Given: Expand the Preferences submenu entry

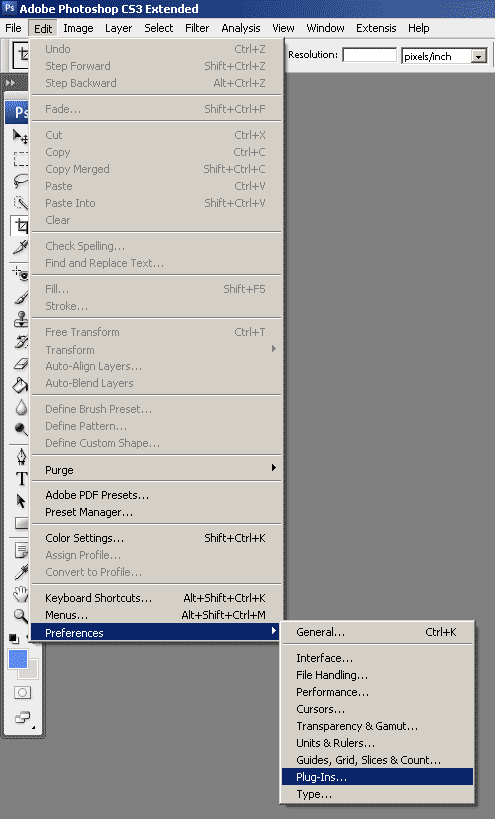Looking at the screenshot, I should (156, 633).
